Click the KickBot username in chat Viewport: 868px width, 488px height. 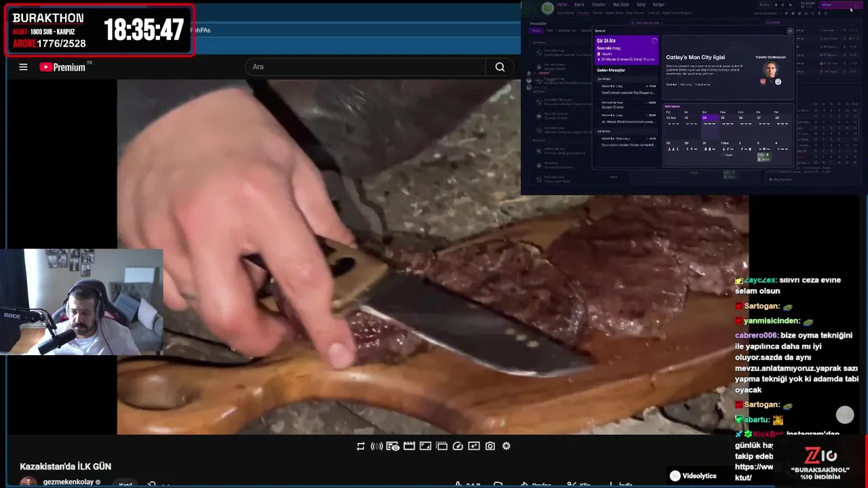point(768,434)
